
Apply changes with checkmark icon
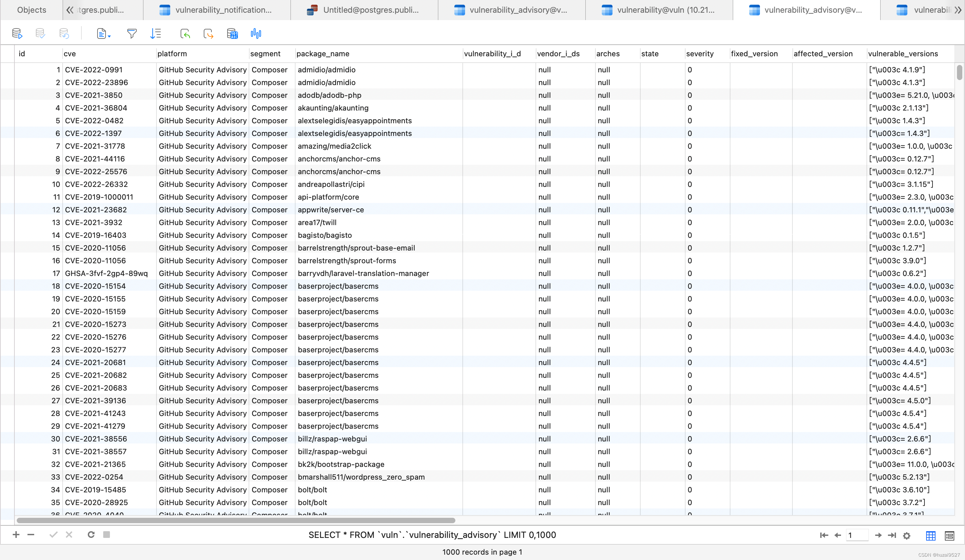pos(53,534)
